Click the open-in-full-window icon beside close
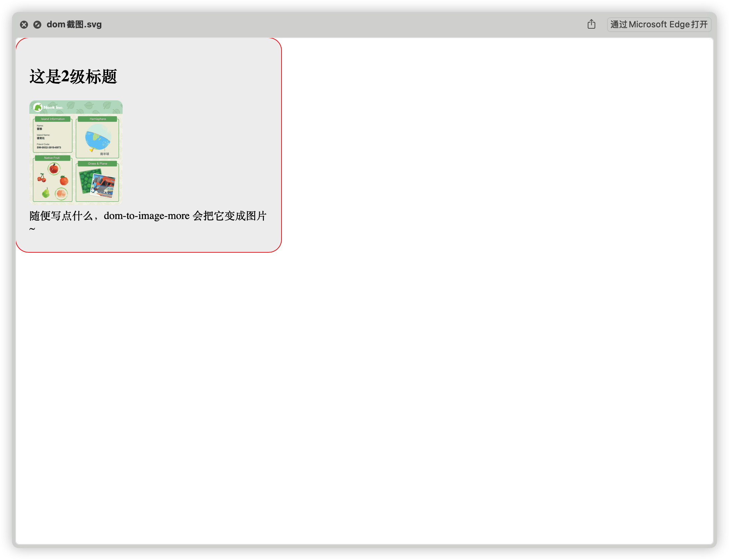Screen dimensions: 729x560 click(37, 25)
